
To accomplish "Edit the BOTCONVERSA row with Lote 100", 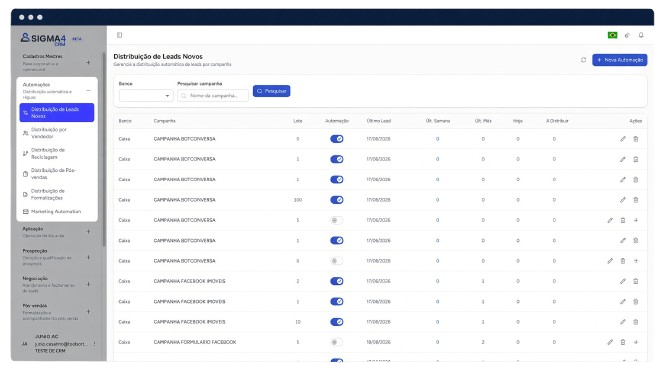I will [623, 200].
